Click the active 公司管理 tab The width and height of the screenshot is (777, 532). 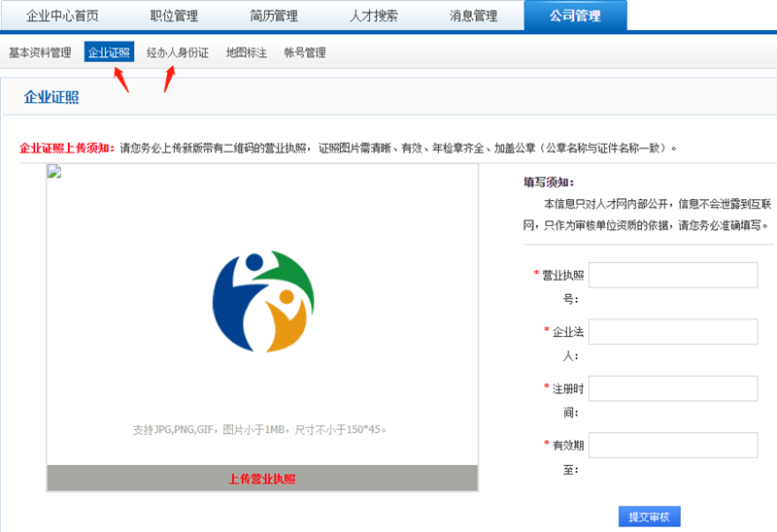point(575,16)
